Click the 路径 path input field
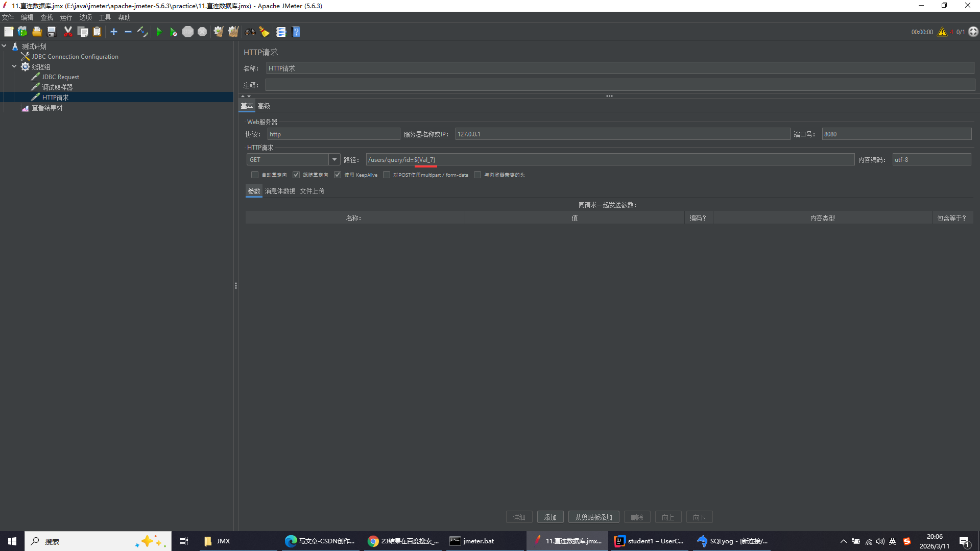980x551 pixels. pyautogui.click(x=610, y=160)
